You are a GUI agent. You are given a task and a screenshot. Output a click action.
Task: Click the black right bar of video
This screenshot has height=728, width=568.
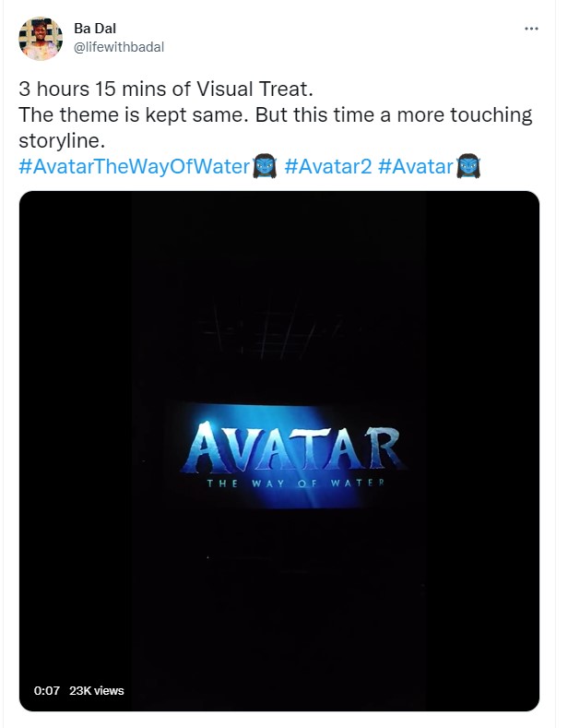tap(482, 450)
